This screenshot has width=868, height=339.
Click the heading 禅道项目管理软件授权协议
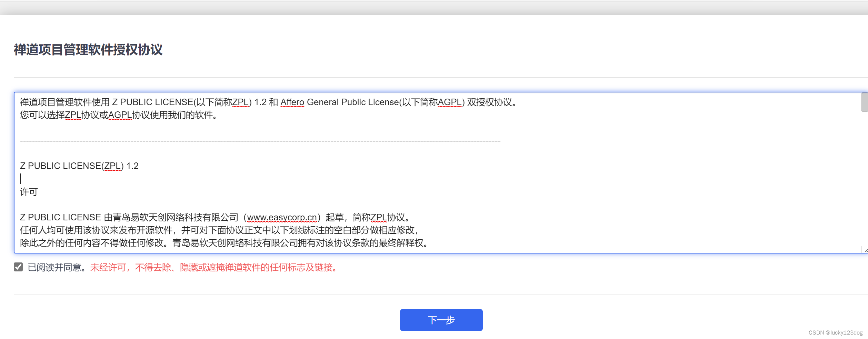click(x=88, y=50)
